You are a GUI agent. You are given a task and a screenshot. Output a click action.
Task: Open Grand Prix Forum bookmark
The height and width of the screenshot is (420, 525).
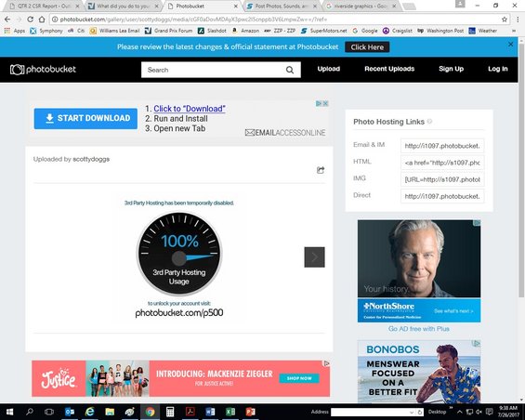168,31
